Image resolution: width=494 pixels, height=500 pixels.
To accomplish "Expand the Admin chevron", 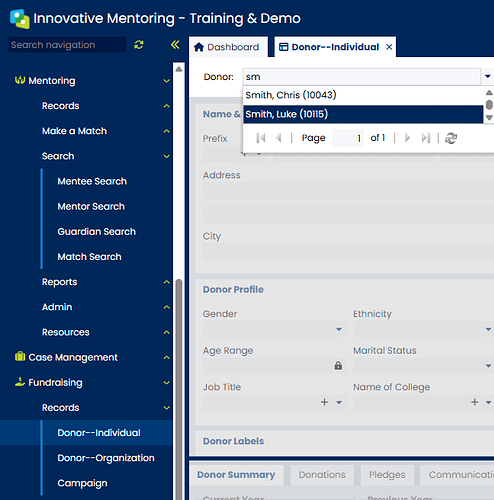I will tap(167, 307).
